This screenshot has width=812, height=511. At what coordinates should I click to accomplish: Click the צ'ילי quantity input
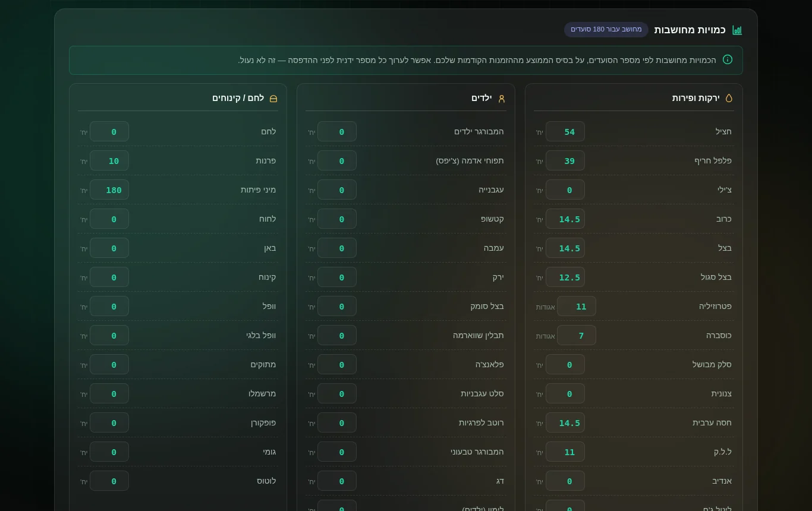pyautogui.click(x=565, y=190)
